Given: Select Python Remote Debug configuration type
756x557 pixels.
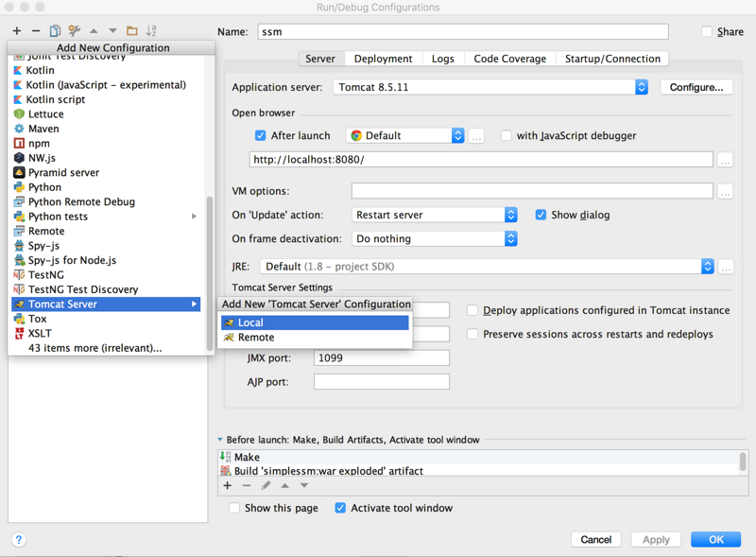Looking at the screenshot, I should pos(106,201).
